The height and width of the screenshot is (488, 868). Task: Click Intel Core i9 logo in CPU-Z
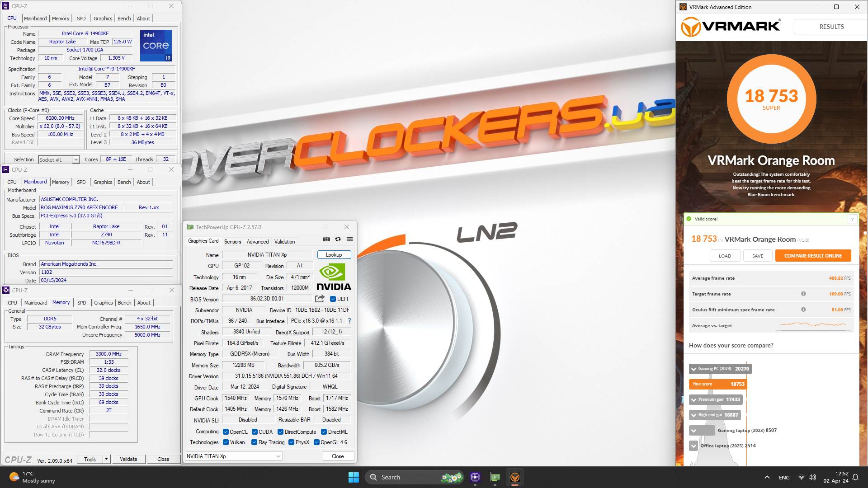(x=156, y=45)
